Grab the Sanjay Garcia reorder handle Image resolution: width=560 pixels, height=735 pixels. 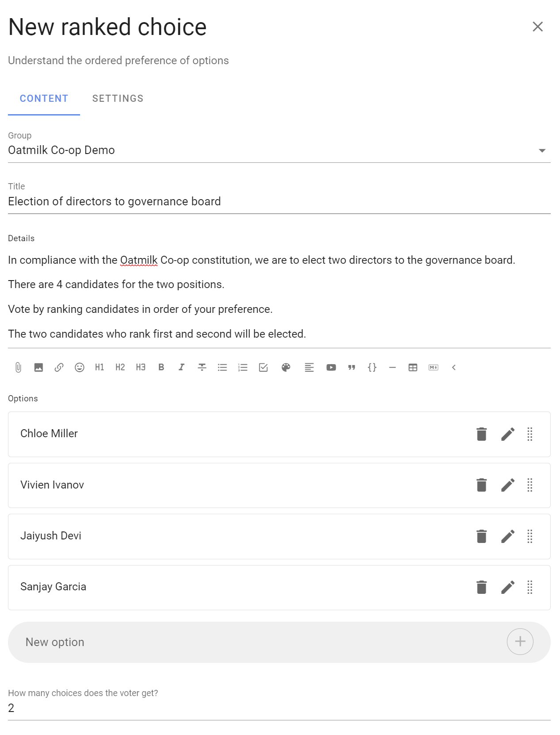pyautogui.click(x=530, y=587)
